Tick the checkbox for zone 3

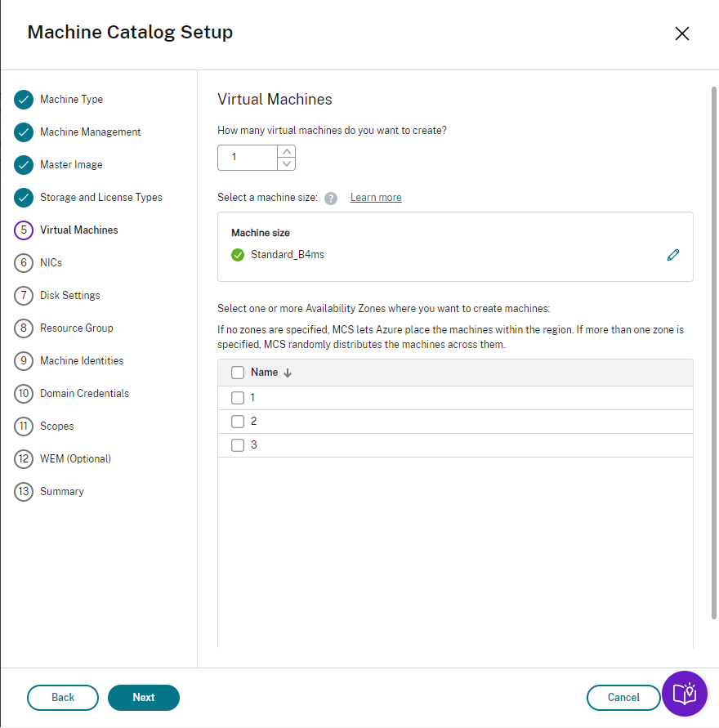click(x=238, y=445)
